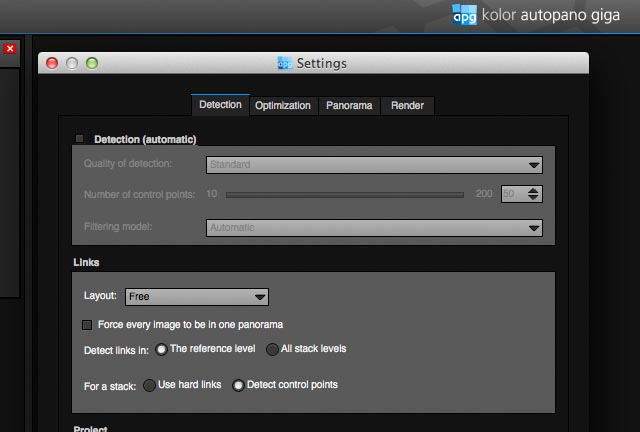This screenshot has height=432, width=640.
Task: Select The reference level radio button
Action: pos(161,350)
